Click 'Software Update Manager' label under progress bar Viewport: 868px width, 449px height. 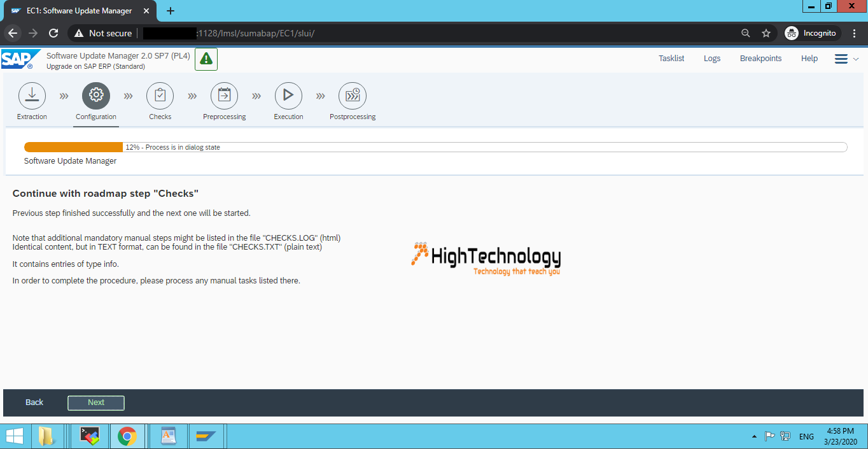[70, 161]
